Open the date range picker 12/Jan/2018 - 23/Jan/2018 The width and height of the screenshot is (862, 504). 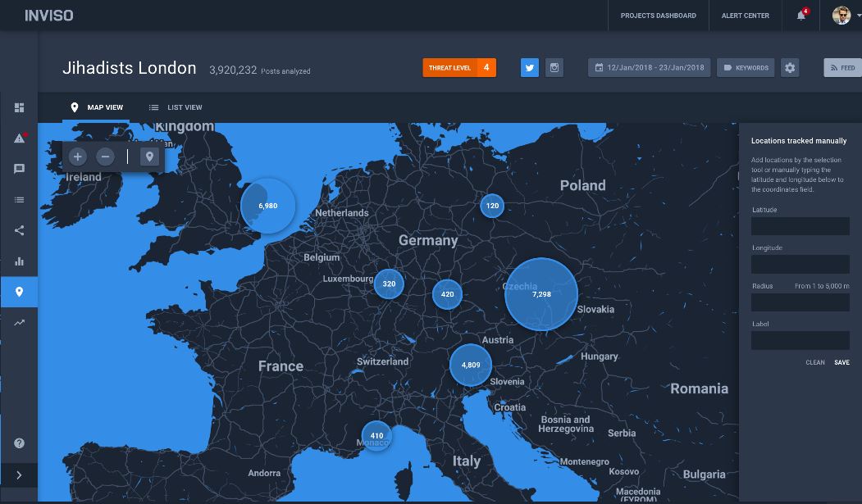coord(649,68)
